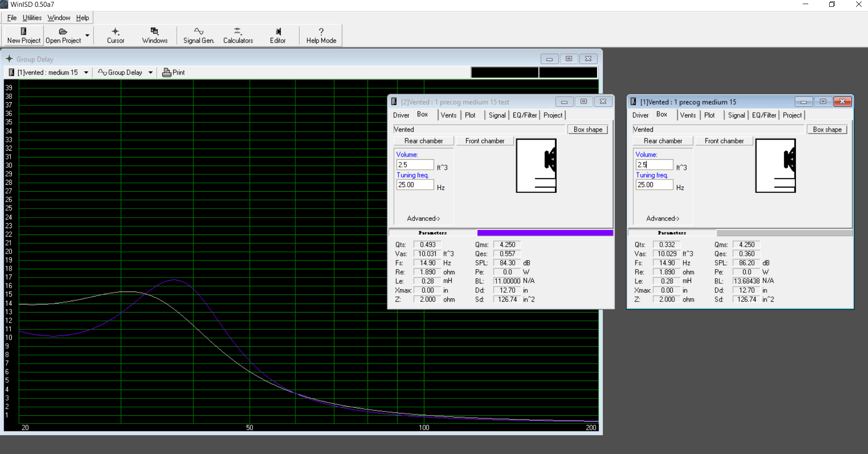The width and height of the screenshot is (868, 454).
Task: Expand Advanced options in project 2 window
Action: [424, 219]
